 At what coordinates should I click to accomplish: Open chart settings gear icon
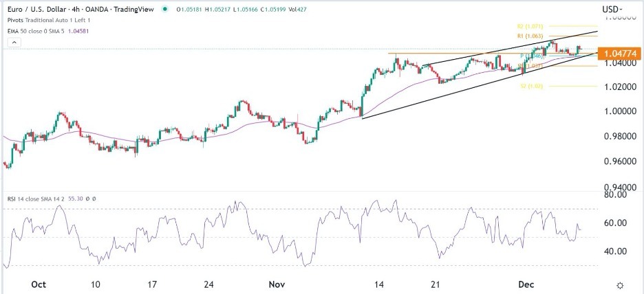(x=620, y=284)
